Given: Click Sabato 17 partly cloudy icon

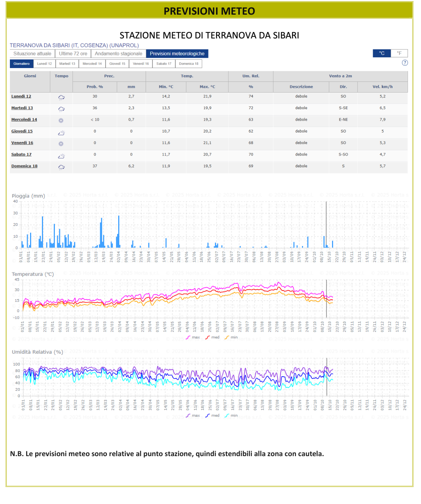Looking at the screenshot, I should point(61,156).
